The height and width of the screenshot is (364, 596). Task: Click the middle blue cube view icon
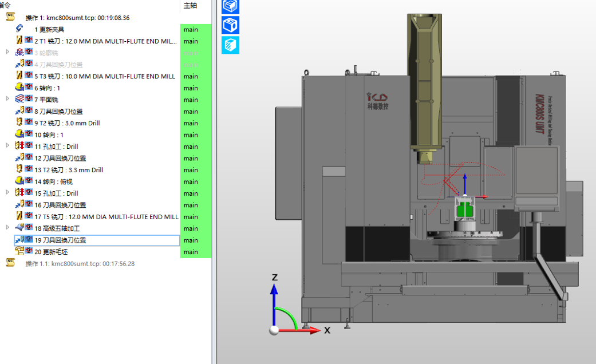tap(230, 25)
